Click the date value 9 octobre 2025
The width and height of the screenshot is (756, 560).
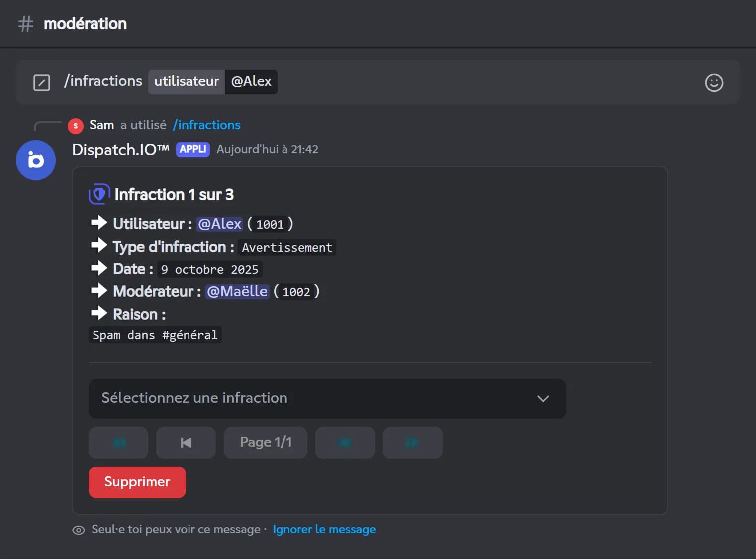[210, 270]
